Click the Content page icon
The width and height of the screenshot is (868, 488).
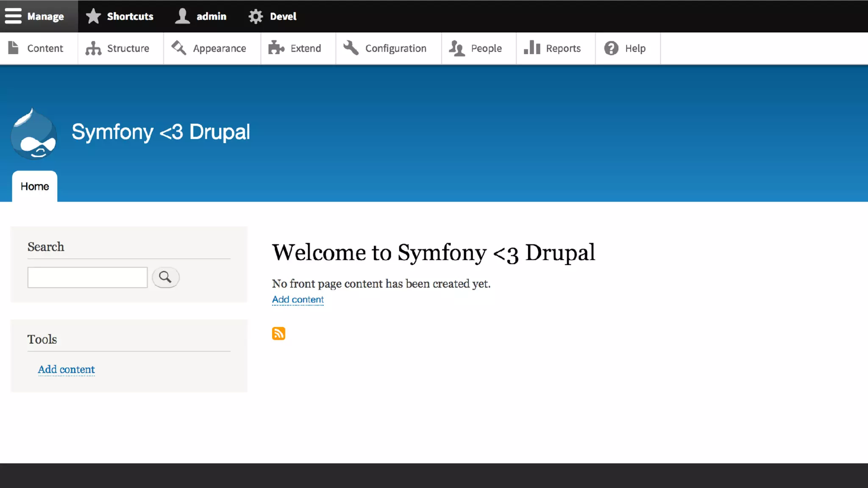click(14, 48)
